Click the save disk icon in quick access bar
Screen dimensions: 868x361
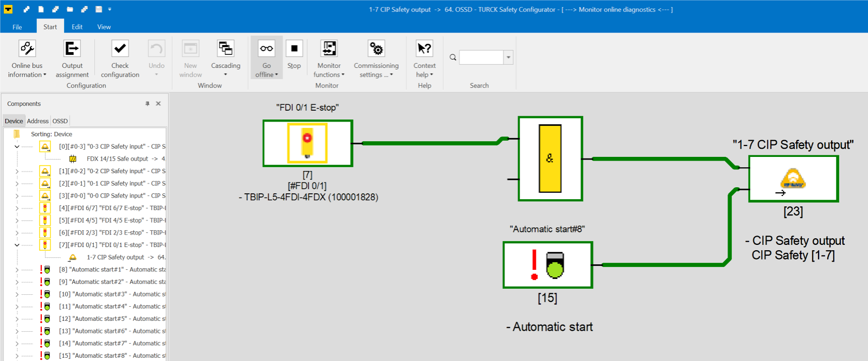click(99, 9)
